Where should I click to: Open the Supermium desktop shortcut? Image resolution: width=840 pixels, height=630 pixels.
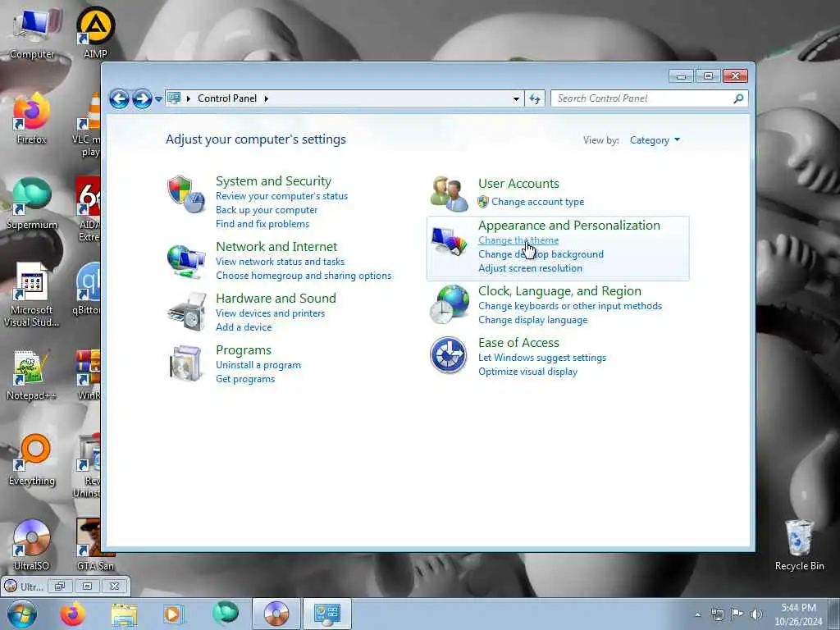tap(32, 203)
